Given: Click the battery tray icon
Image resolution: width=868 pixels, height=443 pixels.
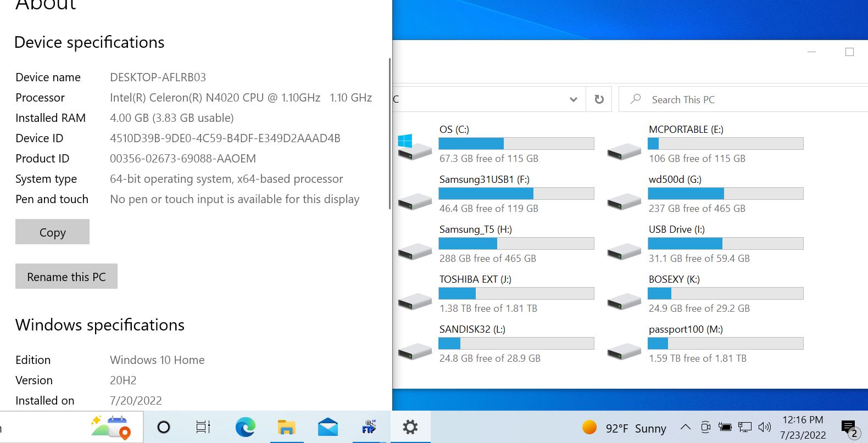Looking at the screenshot, I should pyautogui.click(x=725, y=427).
